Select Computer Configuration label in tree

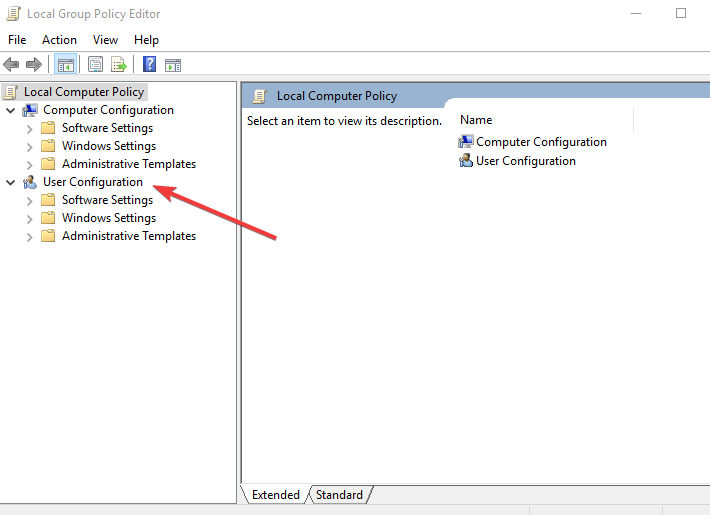pyautogui.click(x=108, y=110)
